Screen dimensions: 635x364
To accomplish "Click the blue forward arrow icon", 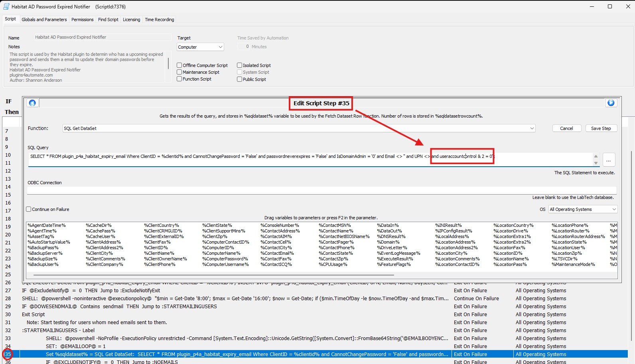I will click(611, 103).
